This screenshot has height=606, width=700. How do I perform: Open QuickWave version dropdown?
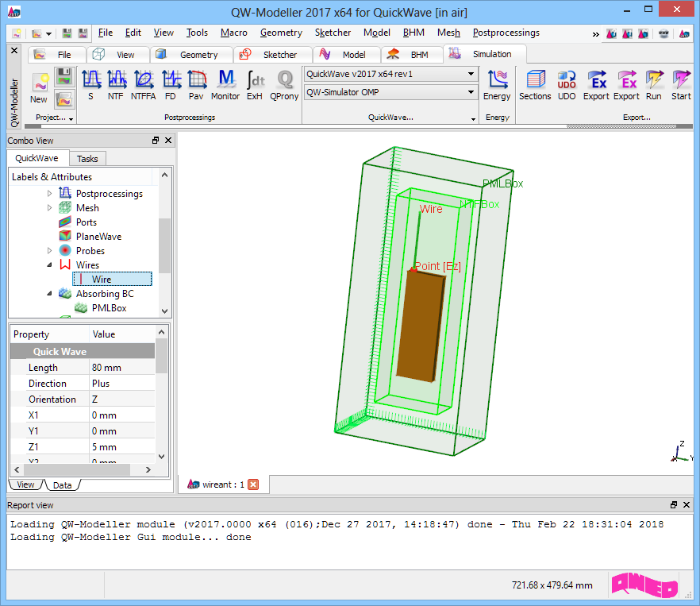471,74
